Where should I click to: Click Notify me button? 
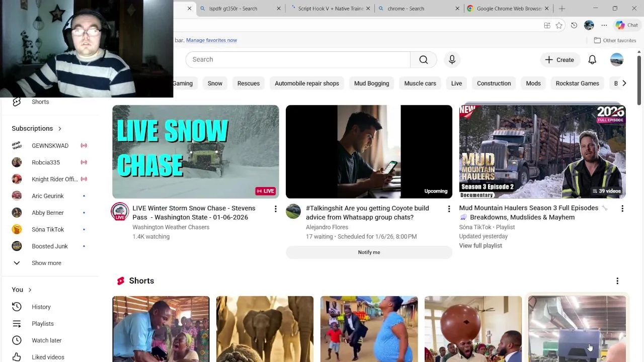(x=369, y=252)
